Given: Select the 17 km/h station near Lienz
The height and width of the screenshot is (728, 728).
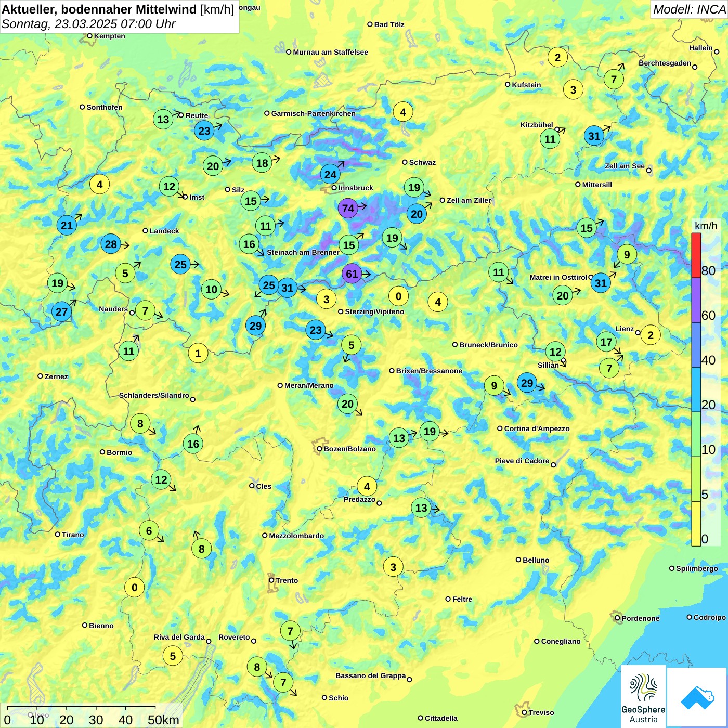Looking at the screenshot, I should 606,342.
